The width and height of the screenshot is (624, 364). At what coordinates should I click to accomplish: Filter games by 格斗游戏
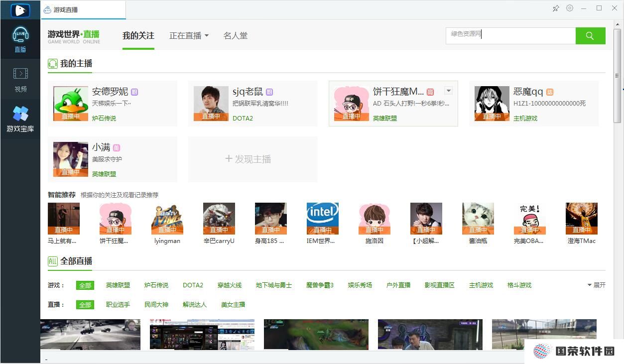[x=519, y=285]
